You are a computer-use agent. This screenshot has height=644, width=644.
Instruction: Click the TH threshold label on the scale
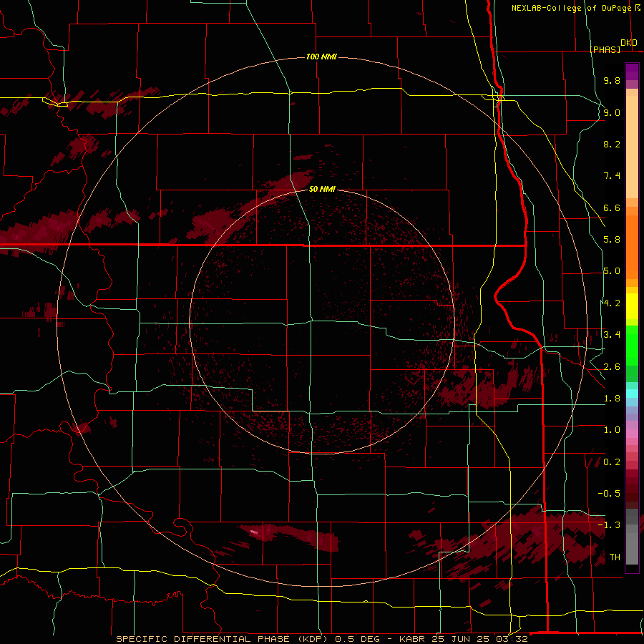coord(615,557)
